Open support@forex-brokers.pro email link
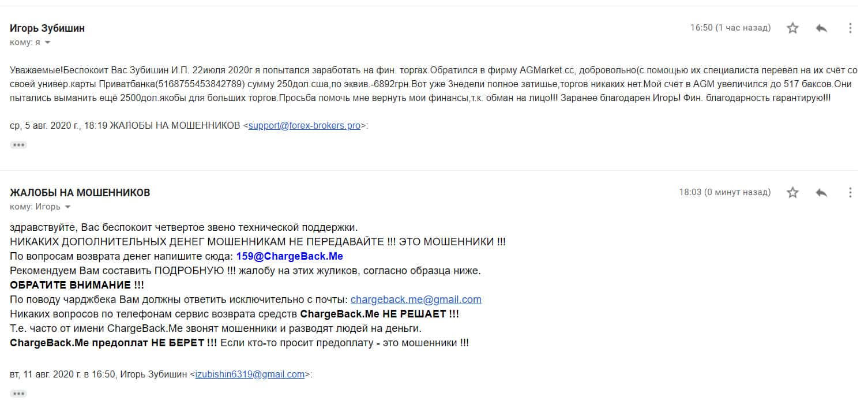 click(305, 125)
